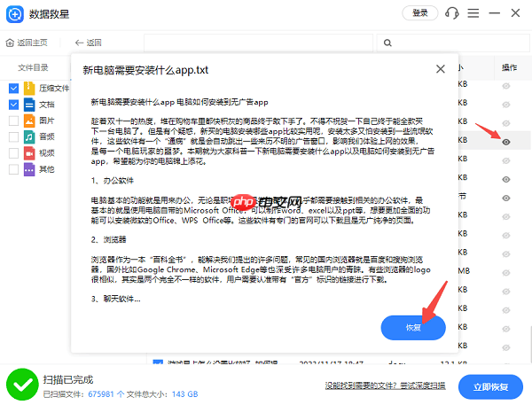Click the eye icon in the MB row
Viewport: 532px width, 405px height.
click(x=506, y=273)
